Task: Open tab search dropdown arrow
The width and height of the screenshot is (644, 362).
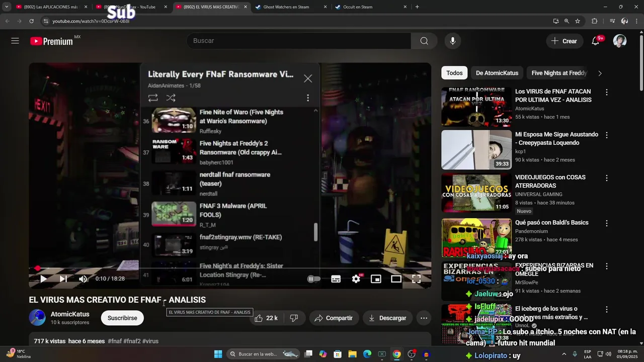Action: [7, 7]
